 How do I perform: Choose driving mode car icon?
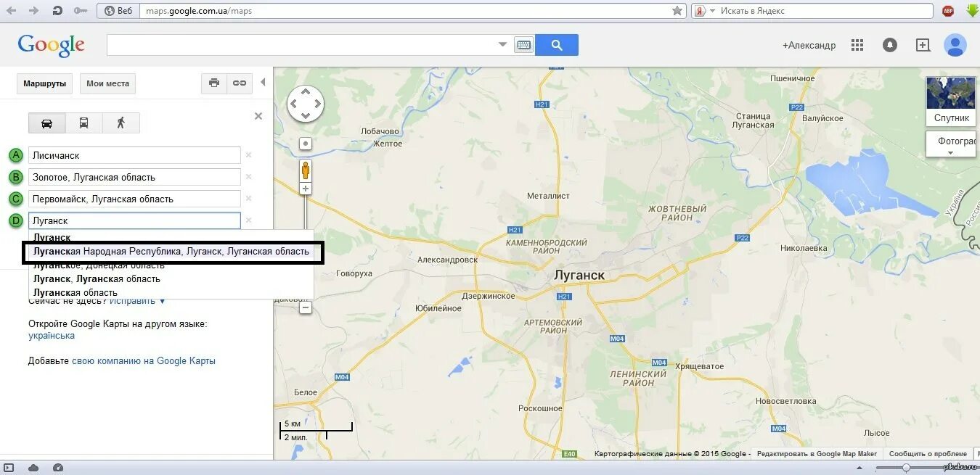point(47,123)
